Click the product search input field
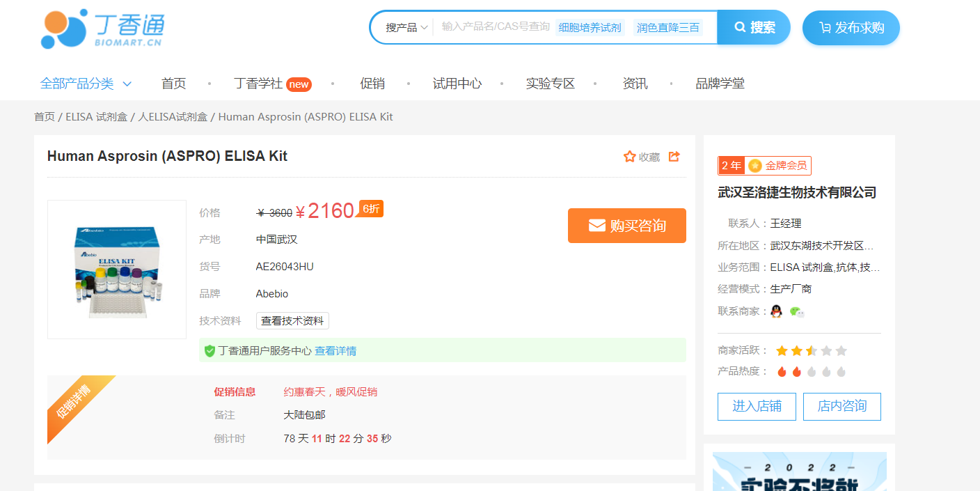 click(x=496, y=27)
